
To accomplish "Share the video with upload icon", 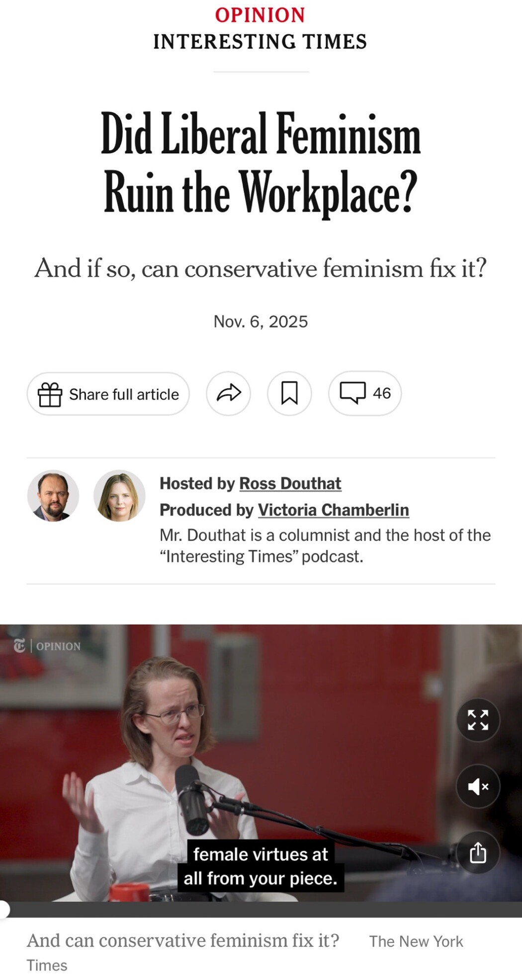I will 478,853.
